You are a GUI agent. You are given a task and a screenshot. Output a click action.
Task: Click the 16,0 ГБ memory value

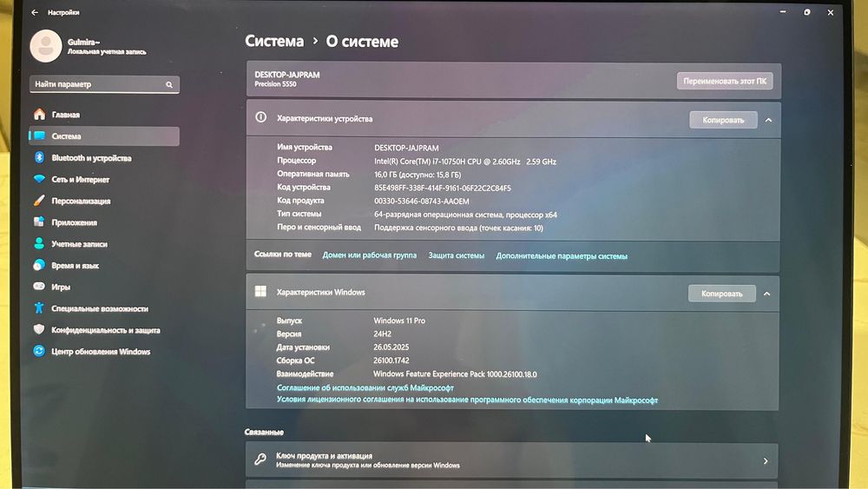click(418, 175)
